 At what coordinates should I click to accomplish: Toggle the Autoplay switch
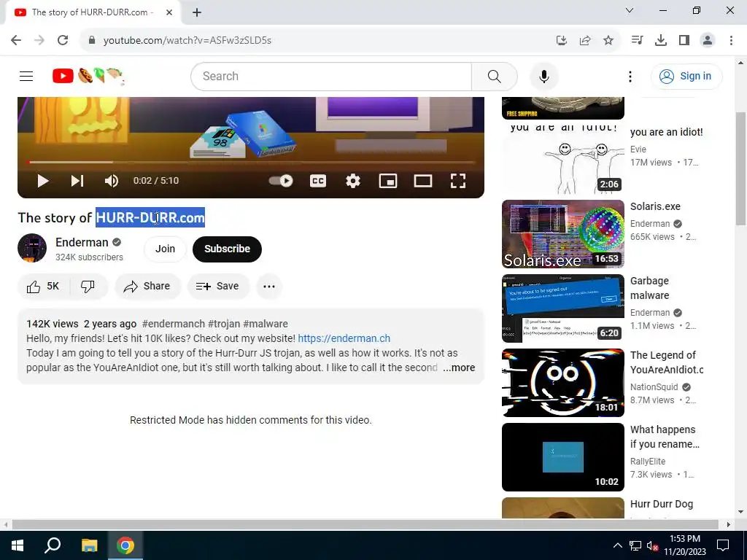pos(281,181)
